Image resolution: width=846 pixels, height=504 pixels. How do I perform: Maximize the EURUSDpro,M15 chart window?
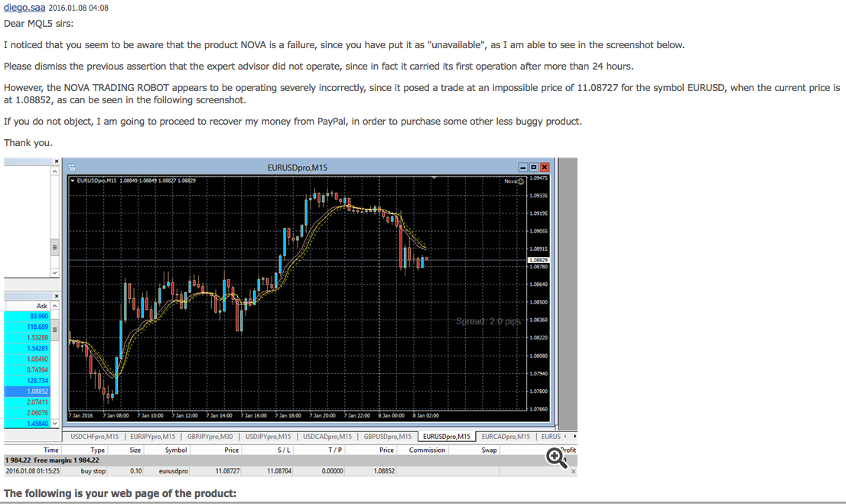click(x=534, y=167)
